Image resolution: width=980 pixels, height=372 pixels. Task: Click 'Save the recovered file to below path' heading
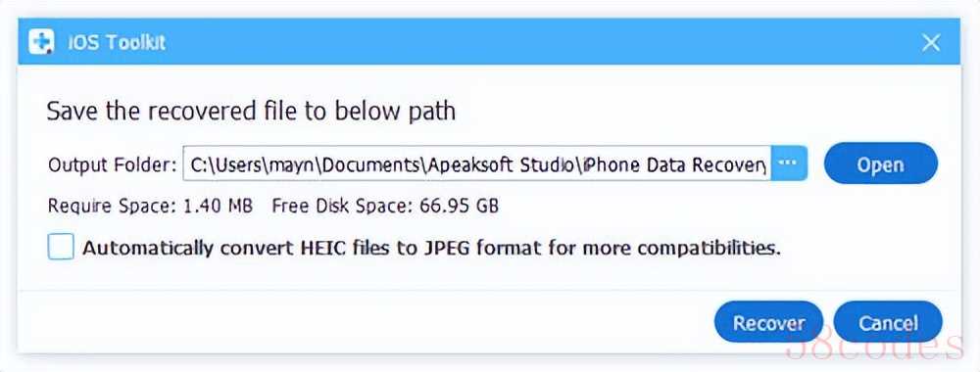[x=251, y=112]
